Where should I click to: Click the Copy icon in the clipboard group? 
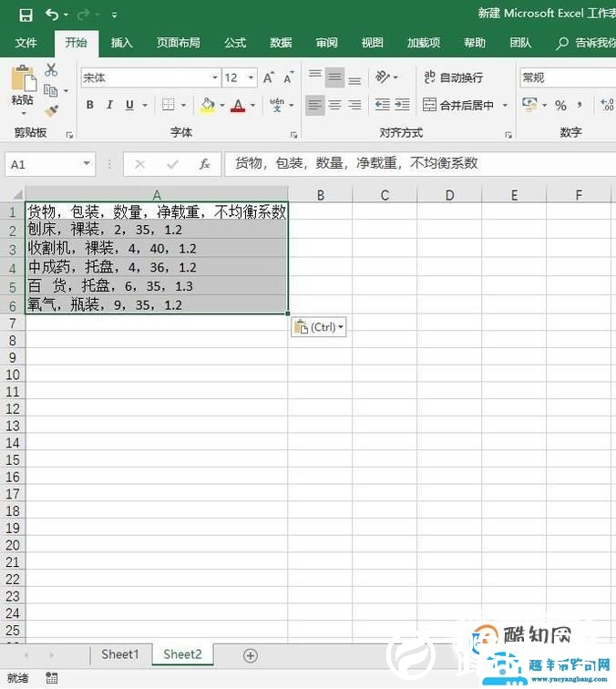point(50,90)
